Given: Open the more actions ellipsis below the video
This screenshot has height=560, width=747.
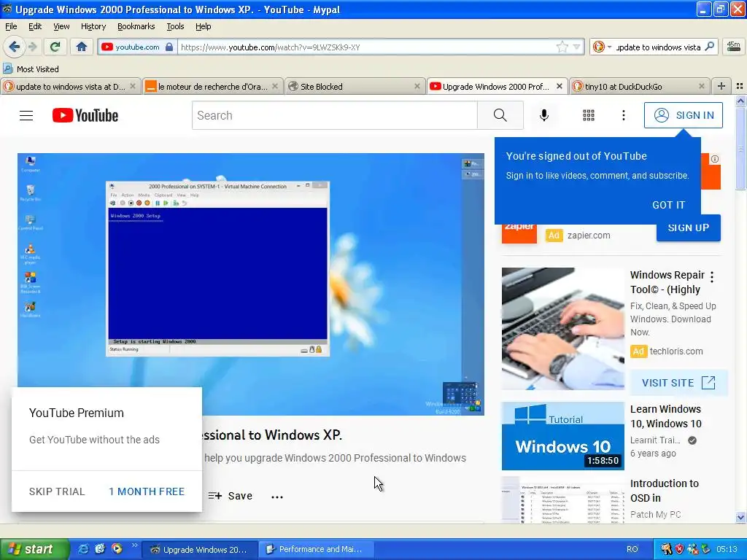Looking at the screenshot, I should point(276,497).
